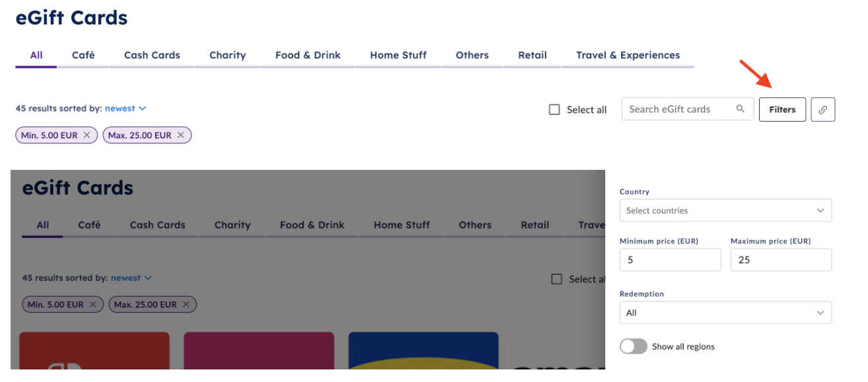Viewport: 868px width, 382px height.
Task: Switch to the top Retail tab
Action: tap(532, 56)
